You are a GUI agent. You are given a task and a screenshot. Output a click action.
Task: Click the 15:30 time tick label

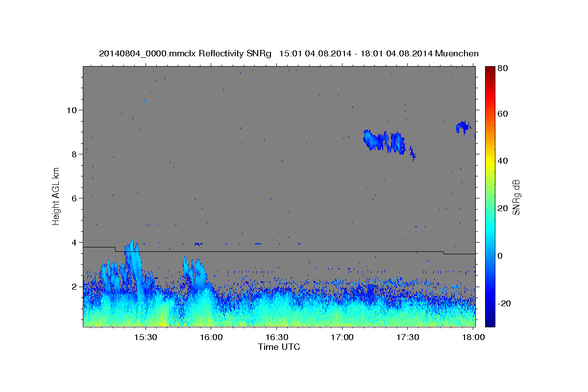pos(146,338)
